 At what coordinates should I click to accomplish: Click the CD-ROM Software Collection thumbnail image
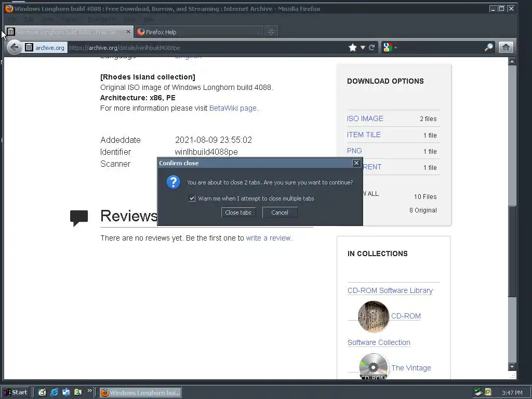(x=373, y=316)
